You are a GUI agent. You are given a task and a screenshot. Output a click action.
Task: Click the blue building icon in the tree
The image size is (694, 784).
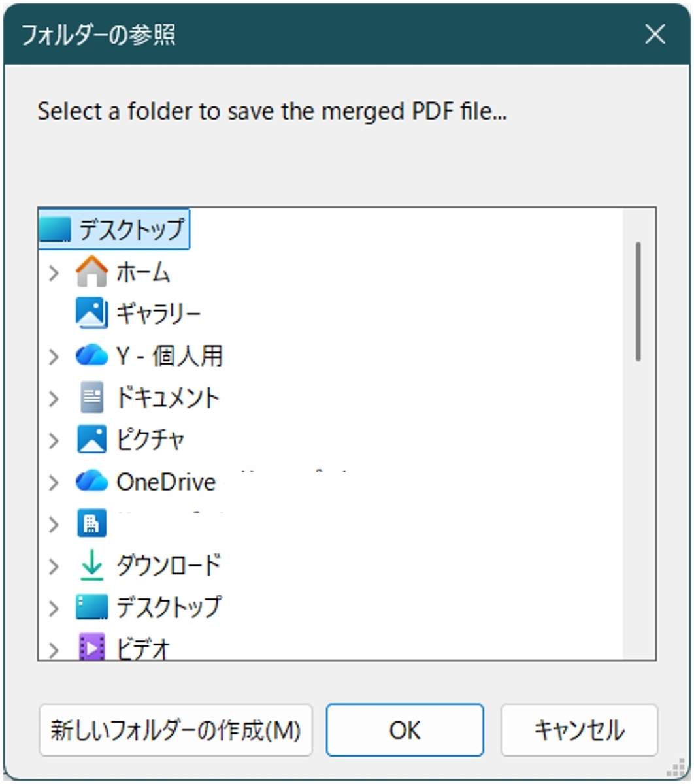click(x=91, y=523)
